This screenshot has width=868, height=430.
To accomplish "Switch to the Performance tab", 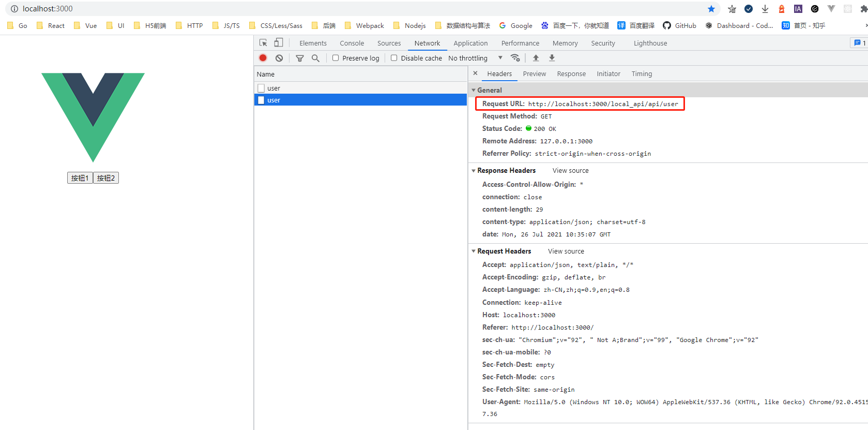I will (x=520, y=43).
